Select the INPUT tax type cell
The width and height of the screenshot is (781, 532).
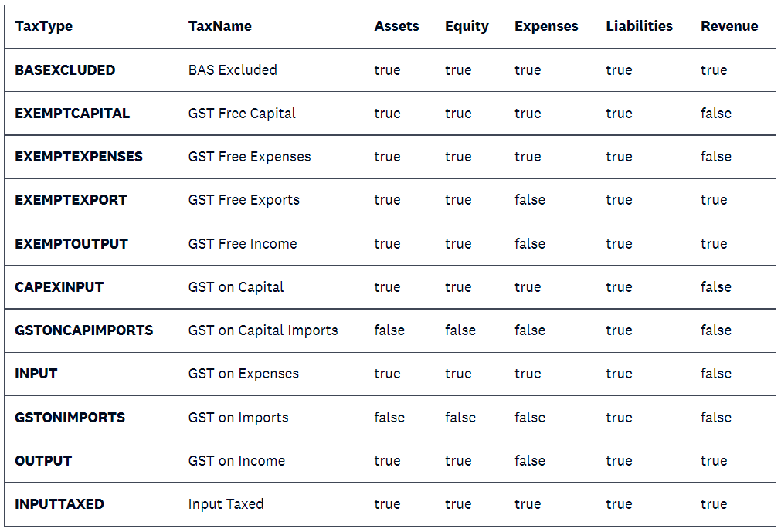click(x=36, y=374)
